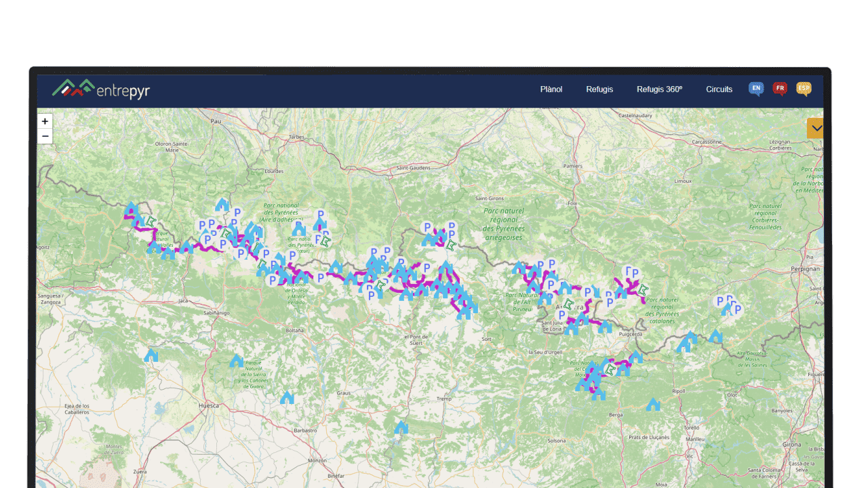Viewport: 868px width, 488px height.
Task: Click the Perpignan city label
Action: click(806, 269)
